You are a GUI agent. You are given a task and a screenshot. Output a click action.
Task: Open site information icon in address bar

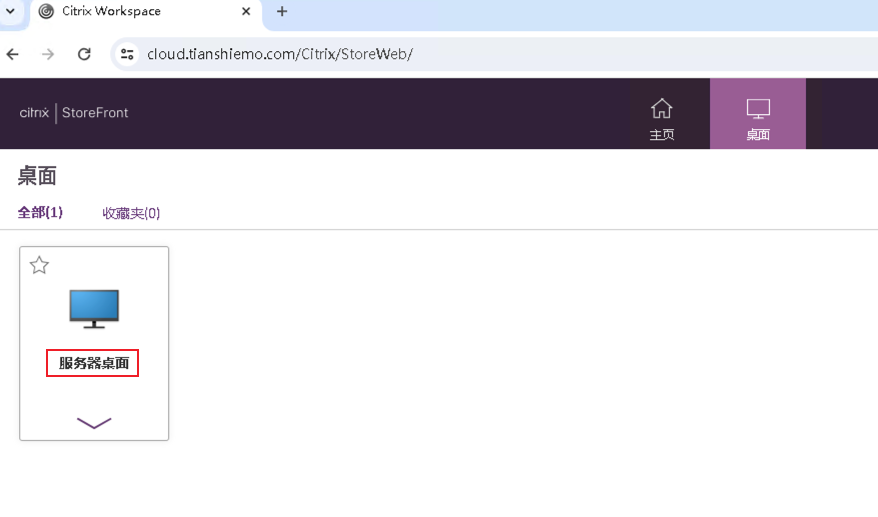127,54
